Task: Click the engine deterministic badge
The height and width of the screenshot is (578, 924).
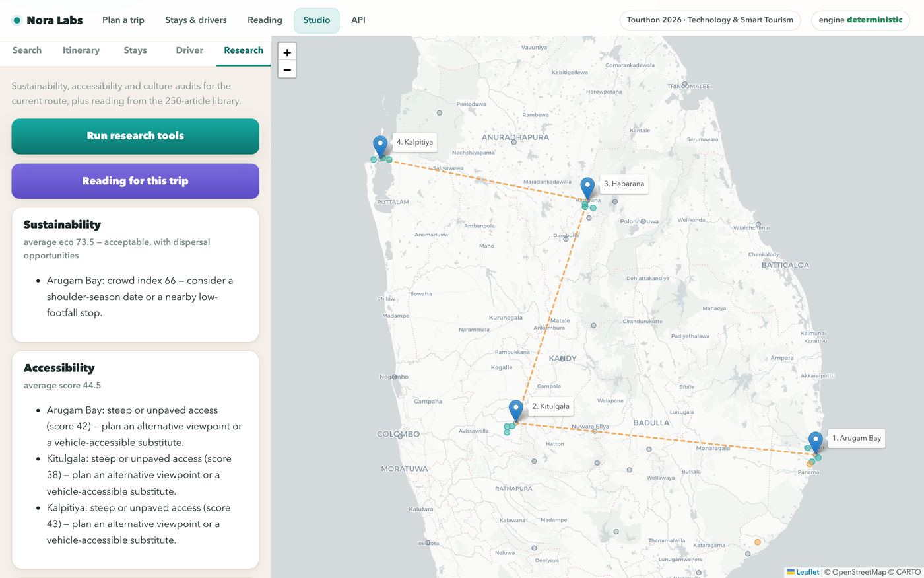Action: [861, 20]
